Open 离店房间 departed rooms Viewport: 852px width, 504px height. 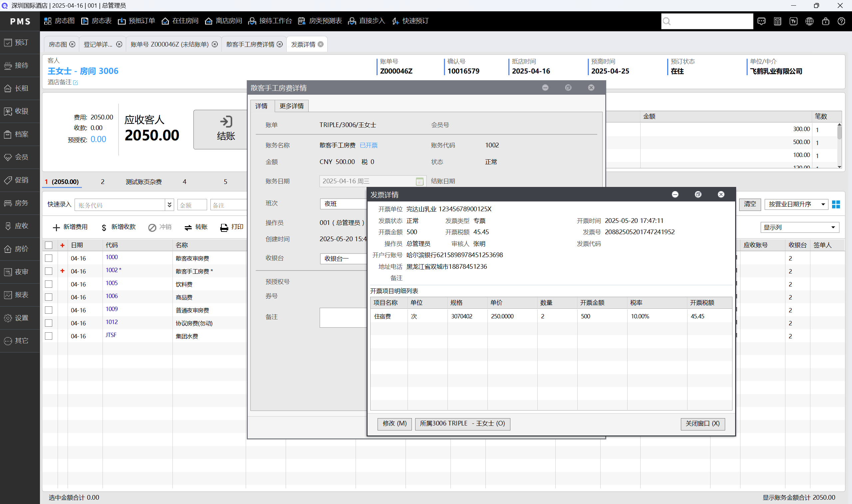[223, 21]
